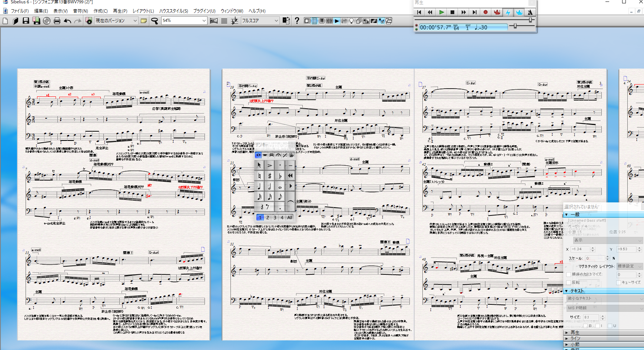Open the 音符(N) menu
The image size is (644, 350).
coord(80,11)
